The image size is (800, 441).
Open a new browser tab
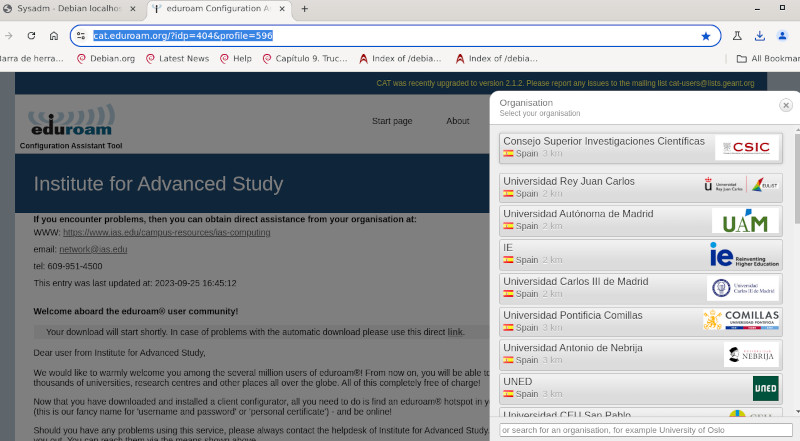click(x=304, y=9)
